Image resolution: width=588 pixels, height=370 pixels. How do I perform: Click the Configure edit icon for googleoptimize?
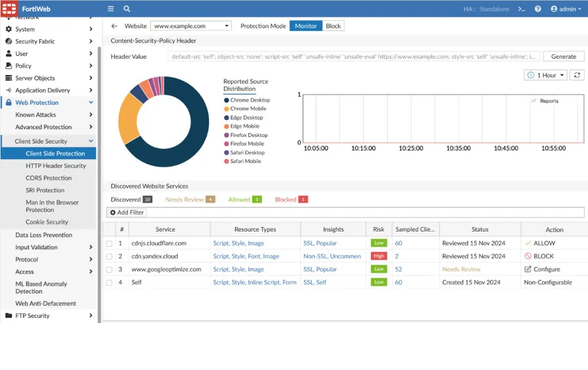[528, 270]
